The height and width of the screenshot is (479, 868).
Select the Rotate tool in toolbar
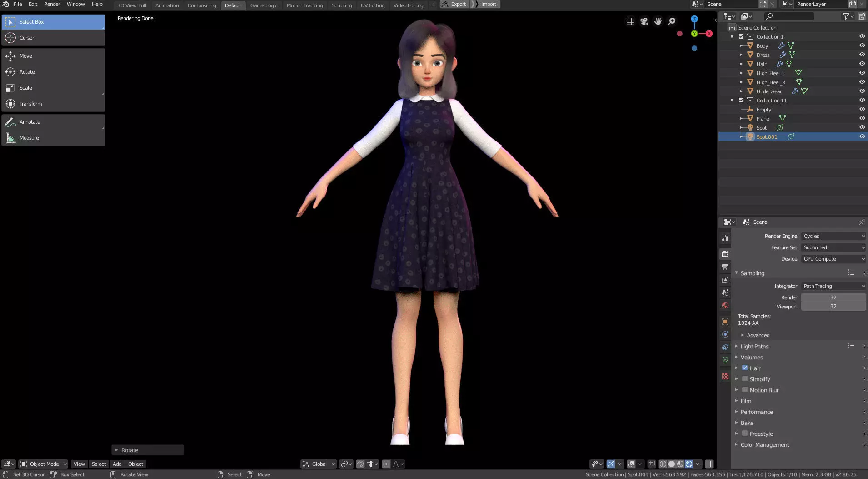click(x=53, y=72)
